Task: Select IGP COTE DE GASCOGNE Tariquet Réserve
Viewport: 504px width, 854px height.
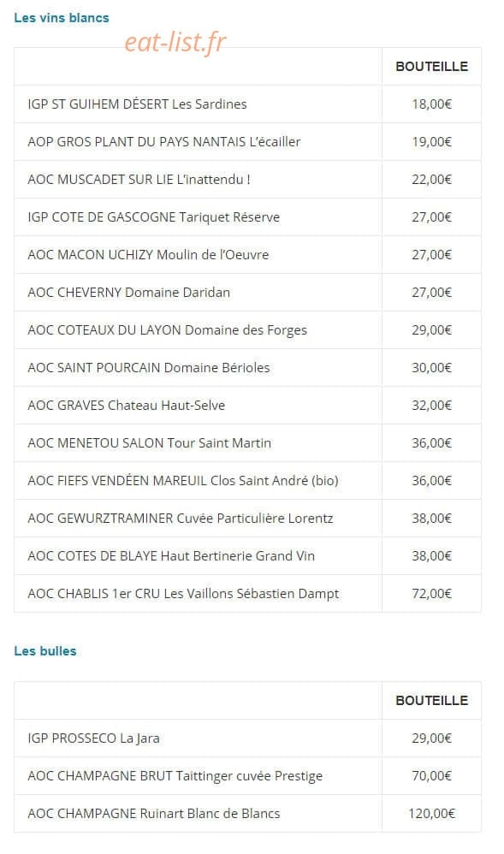Action: click(x=154, y=216)
